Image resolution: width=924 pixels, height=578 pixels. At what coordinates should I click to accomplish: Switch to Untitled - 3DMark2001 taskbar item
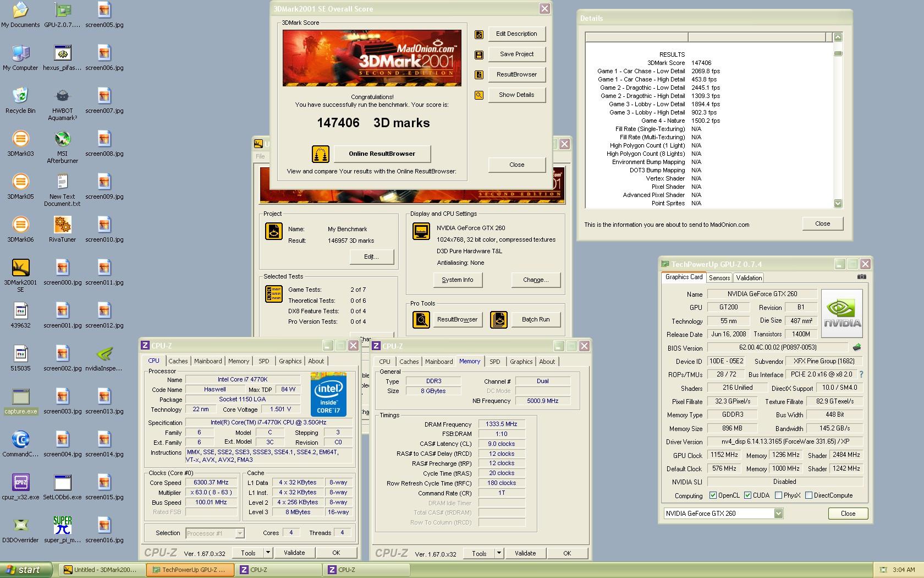(x=101, y=570)
